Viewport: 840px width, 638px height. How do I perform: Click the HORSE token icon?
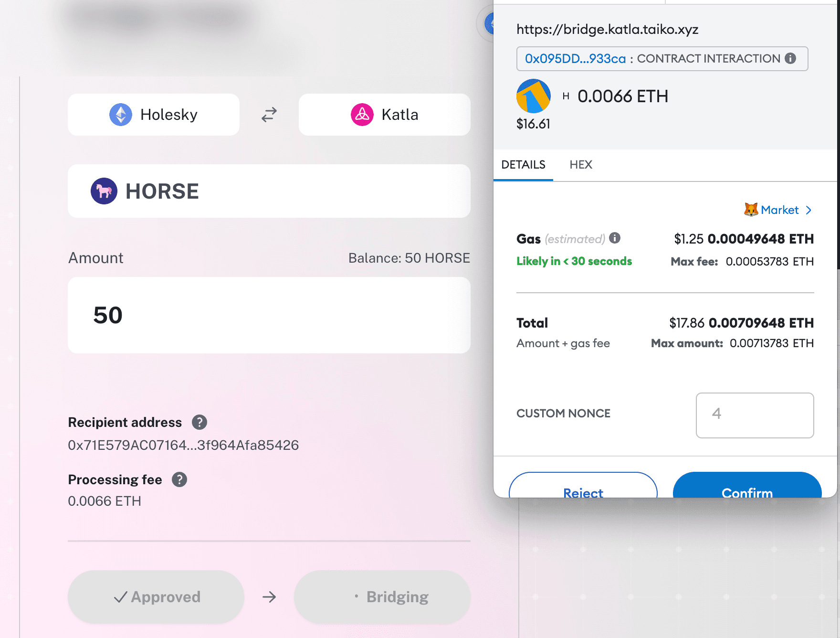pyautogui.click(x=104, y=191)
